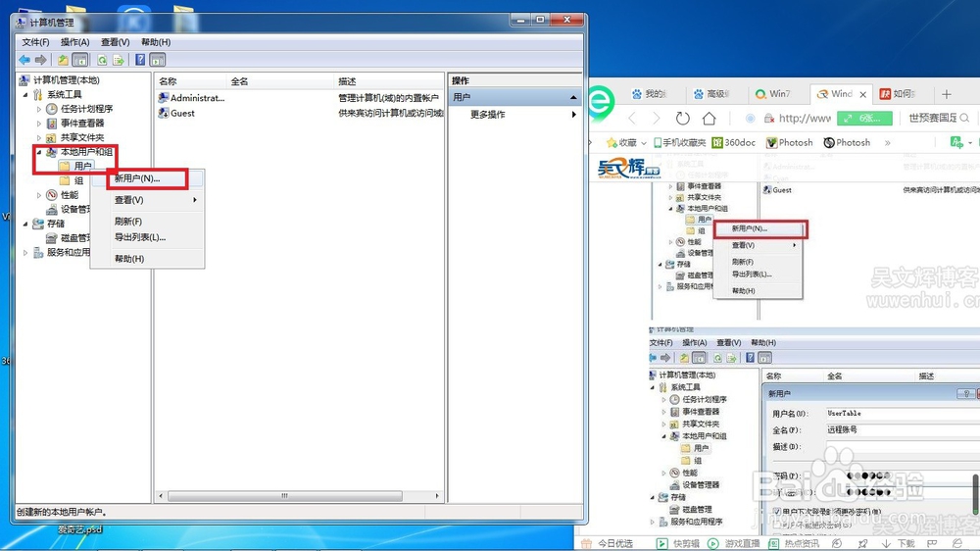This screenshot has height=551, width=980.
Task: Click the 今日优选 gift icon in status bar
Action: (586, 543)
